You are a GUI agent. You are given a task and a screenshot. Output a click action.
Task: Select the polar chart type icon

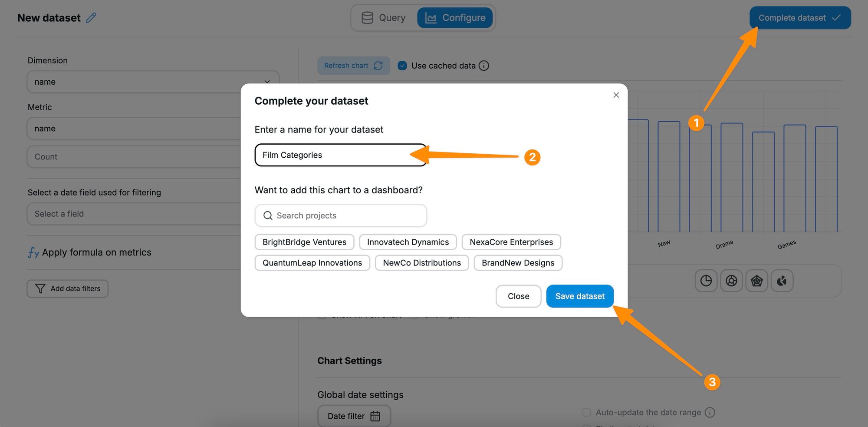point(782,281)
